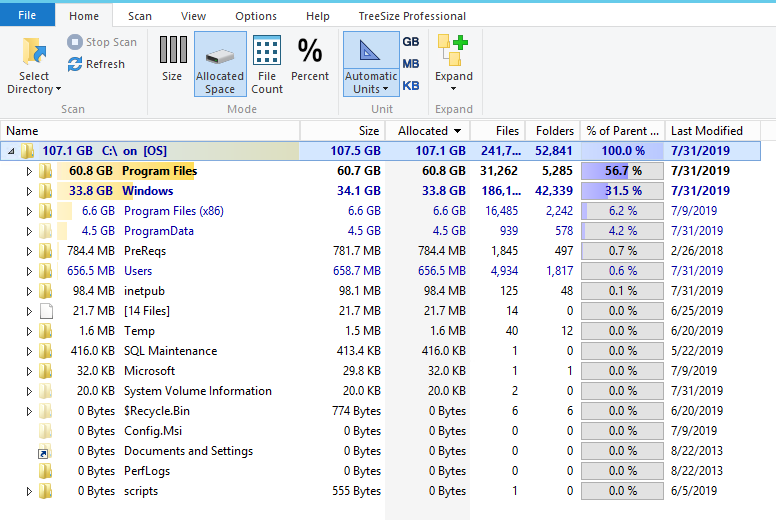Expand the PreReqs folder
This screenshot has height=520, width=776.
tap(29, 251)
